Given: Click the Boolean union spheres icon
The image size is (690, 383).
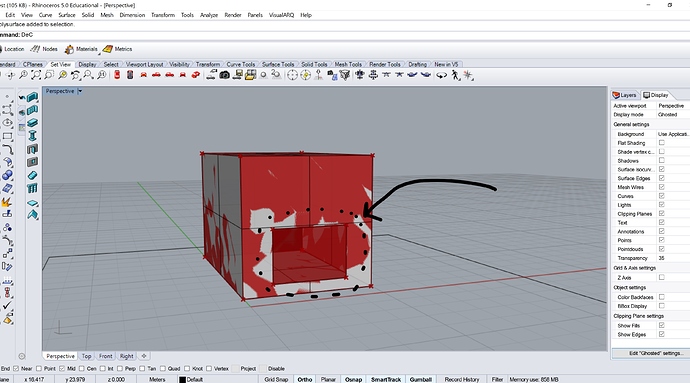Looking at the screenshot, I should [7, 175].
